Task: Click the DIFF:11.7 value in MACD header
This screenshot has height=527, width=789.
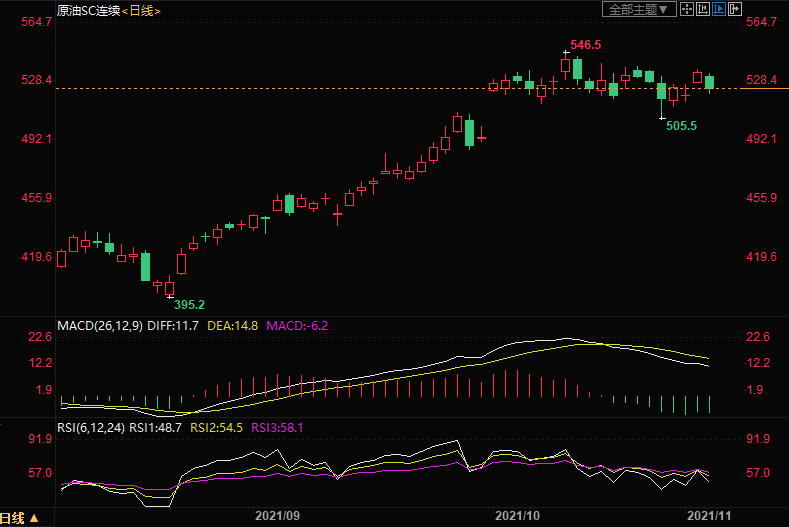Action: pos(176,326)
